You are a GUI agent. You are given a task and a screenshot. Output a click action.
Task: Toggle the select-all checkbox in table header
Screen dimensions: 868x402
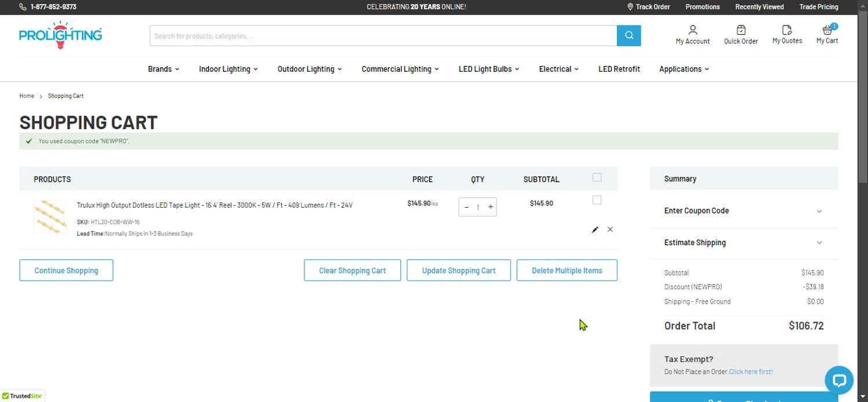click(597, 178)
